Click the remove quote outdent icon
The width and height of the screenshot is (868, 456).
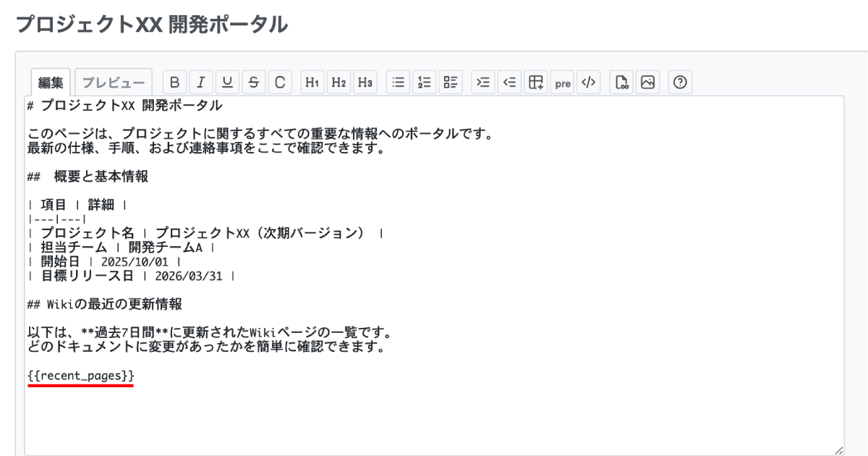pyautogui.click(x=509, y=83)
